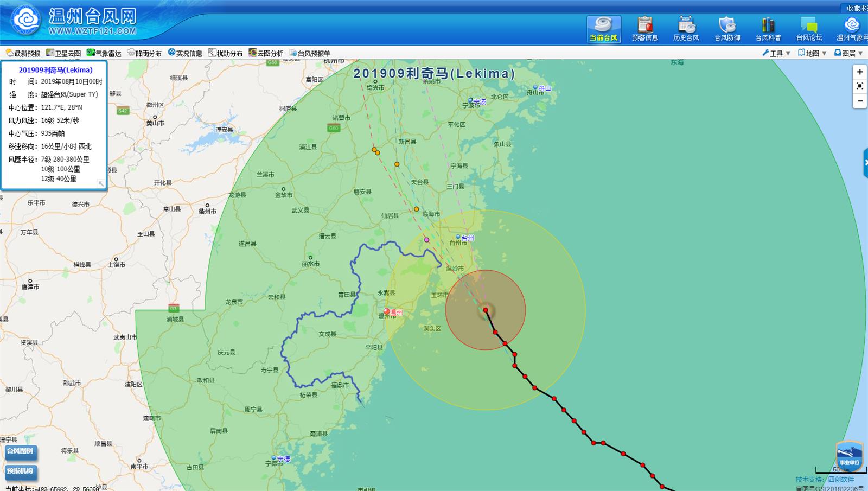This screenshot has width=868, height=491.
Task: Collapse the Lekima typhoon info panel
Action: click(x=101, y=184)
